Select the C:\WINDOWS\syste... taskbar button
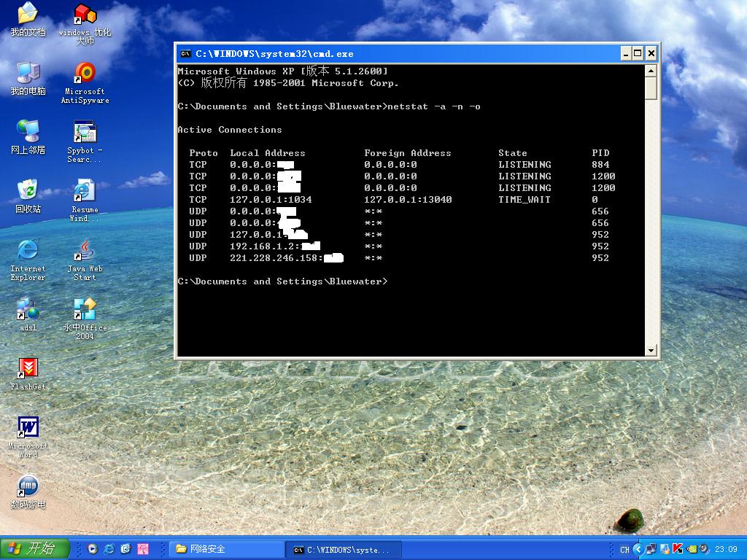This screenshot has height=560, width=747. [343, 549]
